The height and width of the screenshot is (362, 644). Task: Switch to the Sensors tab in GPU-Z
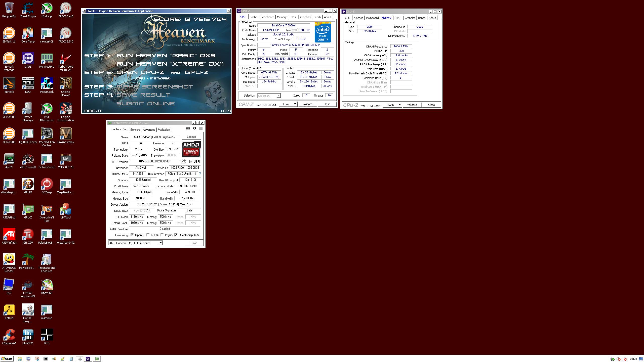[135, 130]
